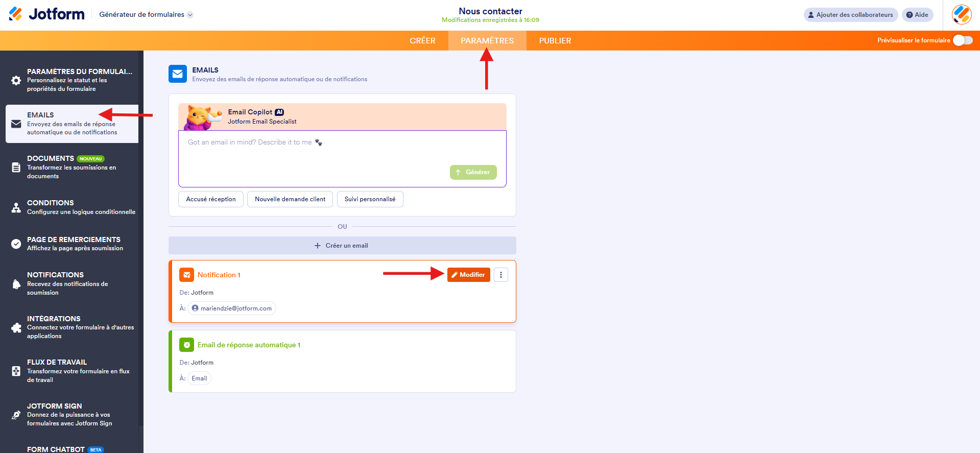Click the NOUVEAU badge next to Documents

(91, 159)
